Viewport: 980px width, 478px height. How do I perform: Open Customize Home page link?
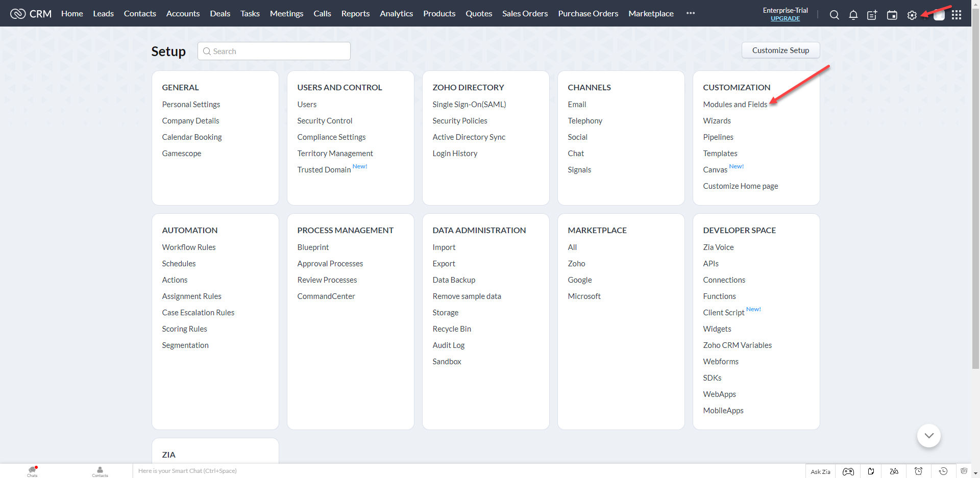click(x=740, y=186)
